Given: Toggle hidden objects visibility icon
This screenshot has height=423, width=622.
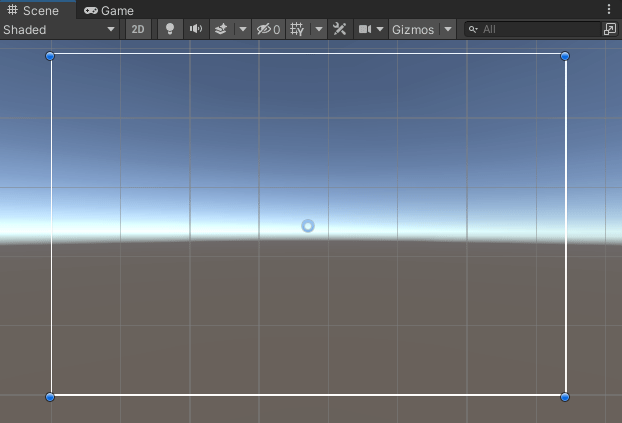Looking at the screenshot, I should pyautogui.click(x=268, y=30).
